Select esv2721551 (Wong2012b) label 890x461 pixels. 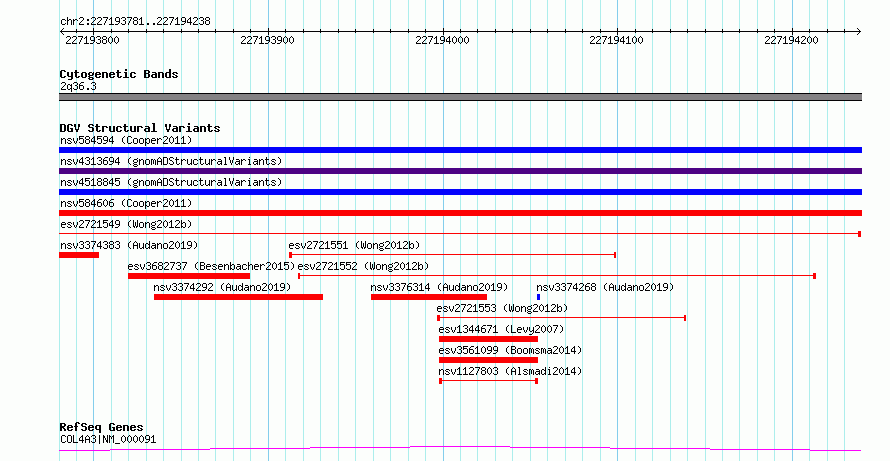click(x=354, y=245)
